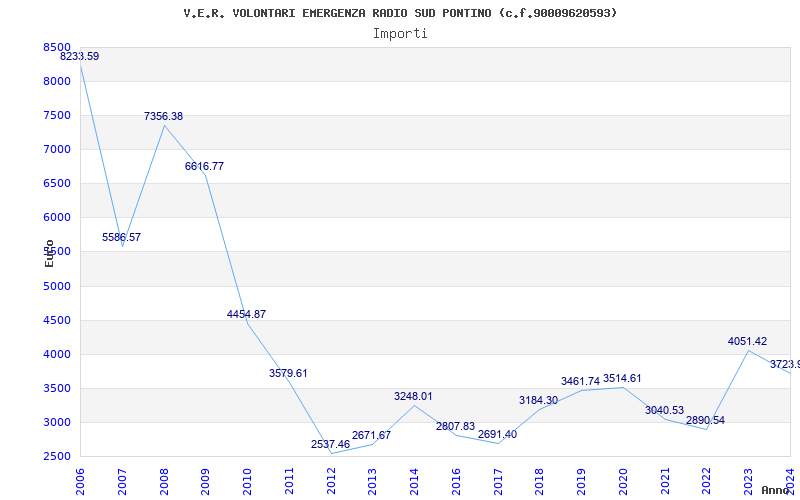Viewport: 800px width, 500px height.
Task: Click x-axis year 2011
Action: click(289, 482)
